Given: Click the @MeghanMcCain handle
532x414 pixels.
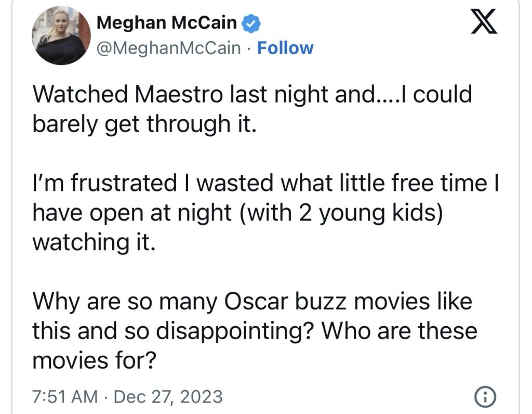Looking at the screenshot, I should [x=169, y=48].
